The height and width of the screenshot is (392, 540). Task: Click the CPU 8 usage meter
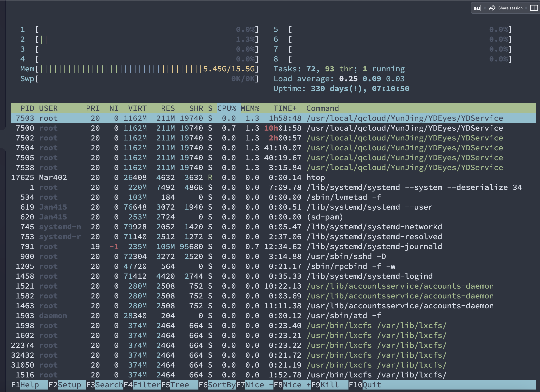(393, 59)
